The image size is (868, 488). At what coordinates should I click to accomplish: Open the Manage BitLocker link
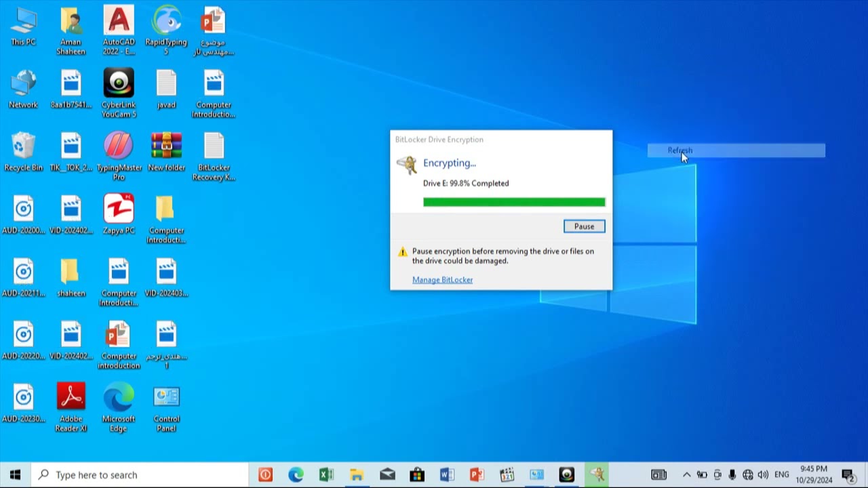tap(442, 280)
